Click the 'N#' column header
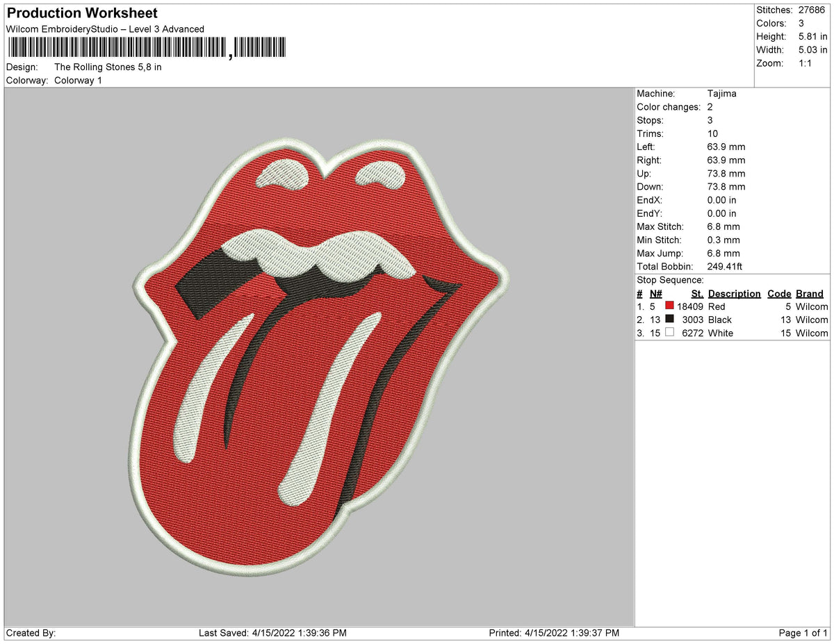834x644 pixels. tap(655, 294)
